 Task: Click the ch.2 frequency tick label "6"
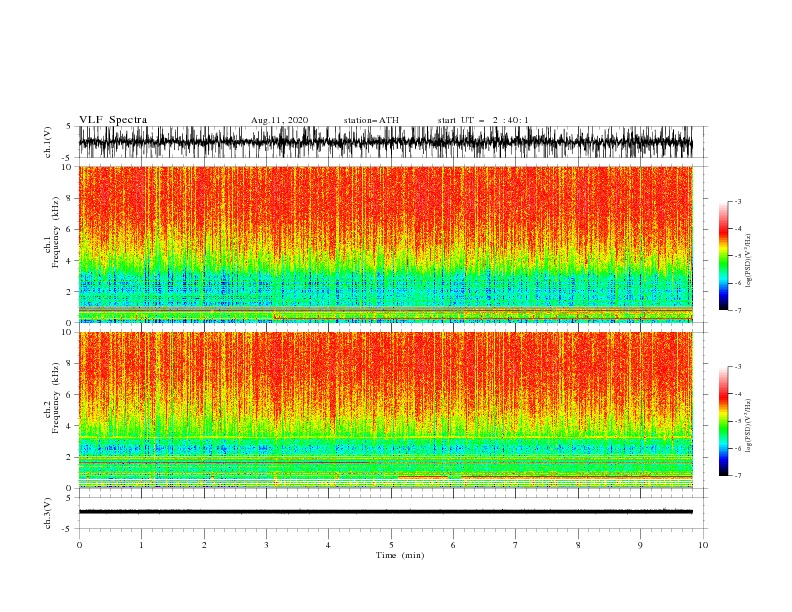(x=69, y=395)
